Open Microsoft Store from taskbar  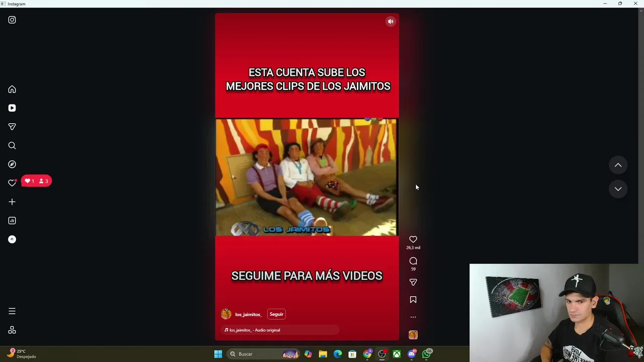pos(352,354)
